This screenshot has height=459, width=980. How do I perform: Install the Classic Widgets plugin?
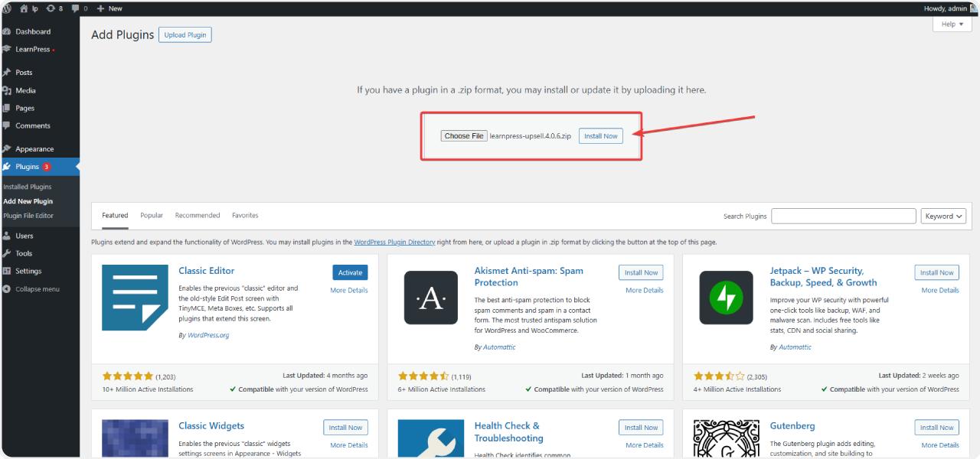click(x=345, y=428)
